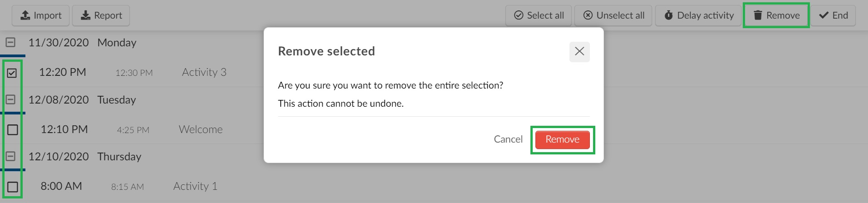
Task: Click the Select all checkmark icon
Action: pos(519,15)
